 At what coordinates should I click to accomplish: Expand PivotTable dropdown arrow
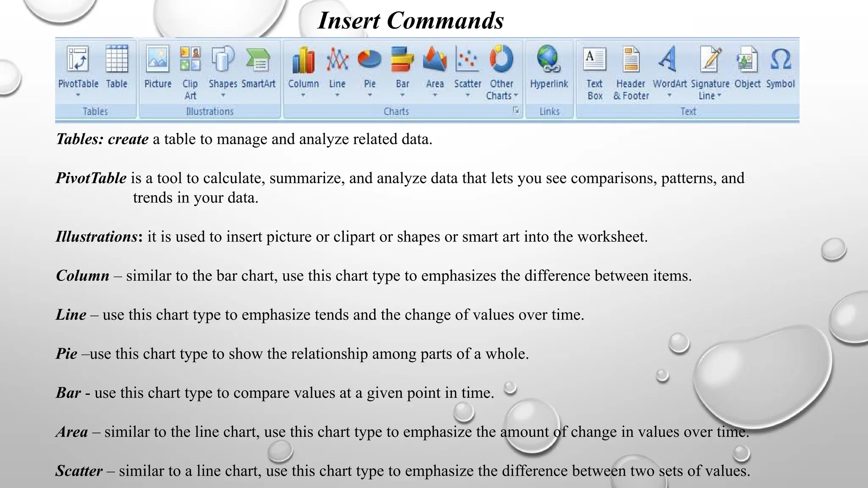click(x=78, y=95)
